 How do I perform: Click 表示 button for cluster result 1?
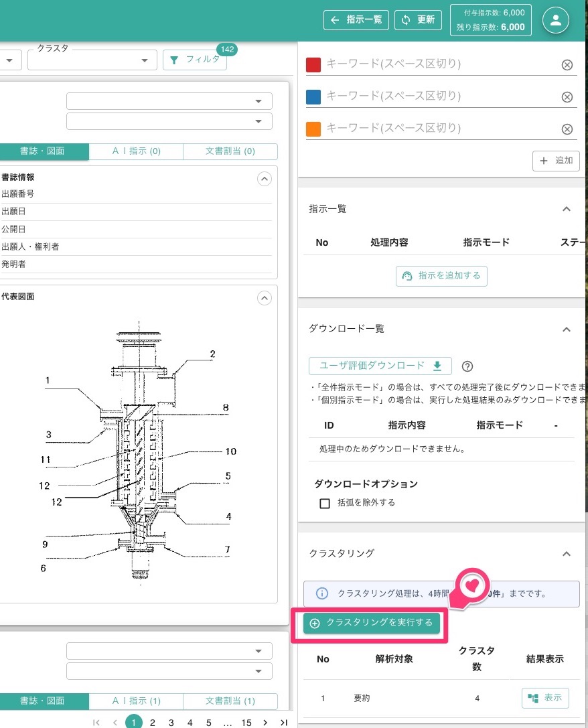(545, 699)
